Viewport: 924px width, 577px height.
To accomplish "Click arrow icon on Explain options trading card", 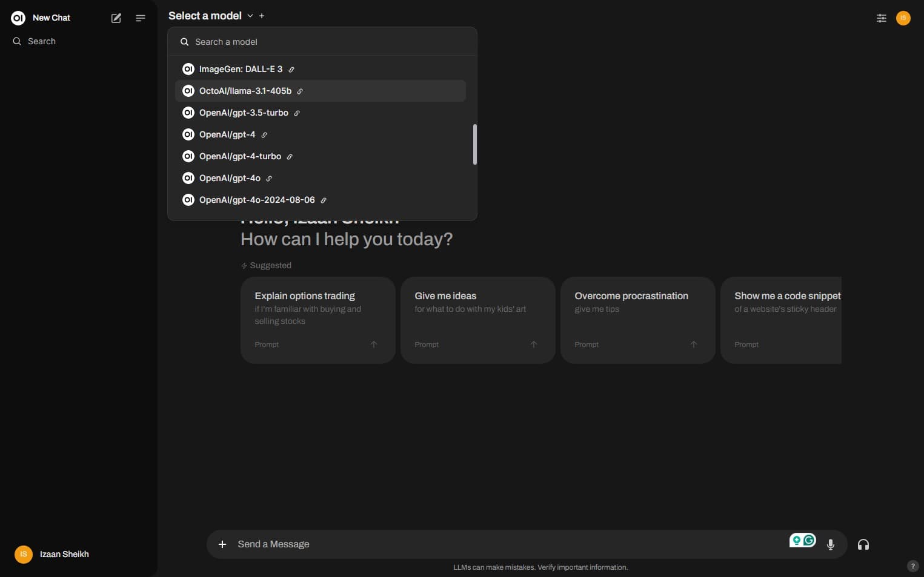I will click(374, 345).
